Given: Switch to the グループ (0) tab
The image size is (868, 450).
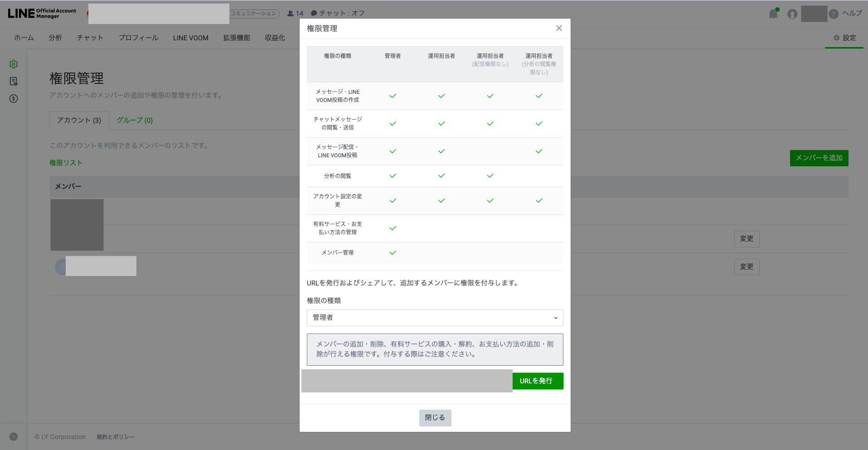Looking at the screenshot, I should 135,120.
